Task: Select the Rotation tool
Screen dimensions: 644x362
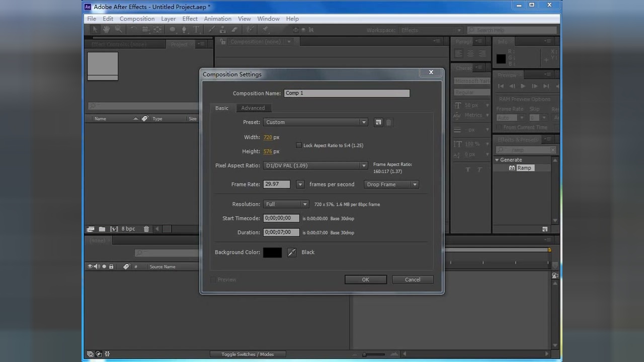Action: tap(134, 29)
